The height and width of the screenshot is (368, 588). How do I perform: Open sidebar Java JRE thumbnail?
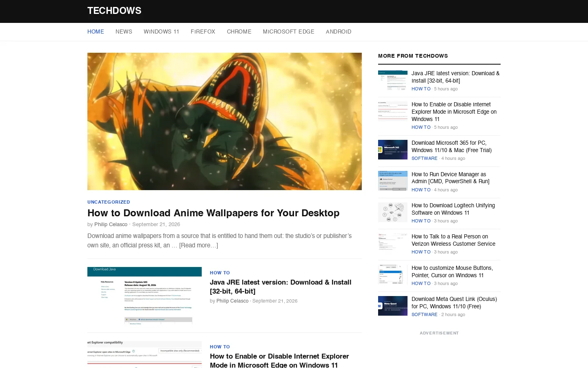393,80
